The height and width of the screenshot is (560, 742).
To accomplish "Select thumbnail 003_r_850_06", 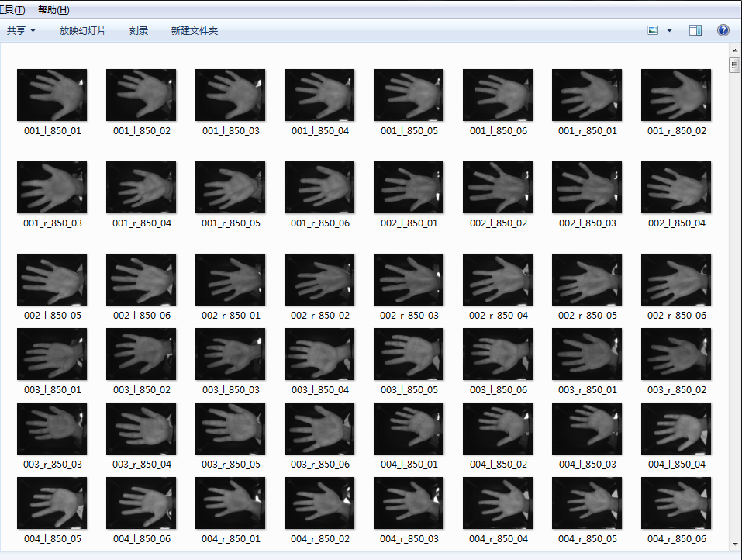I will tap(319, 428).
